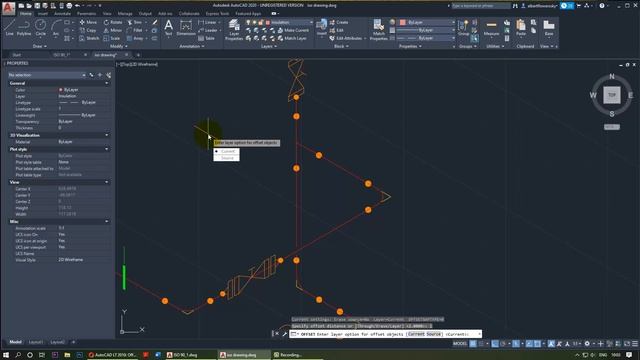Screen dimensions: 640x360
Task: Select the Circle tool
Action: point(40,28)
